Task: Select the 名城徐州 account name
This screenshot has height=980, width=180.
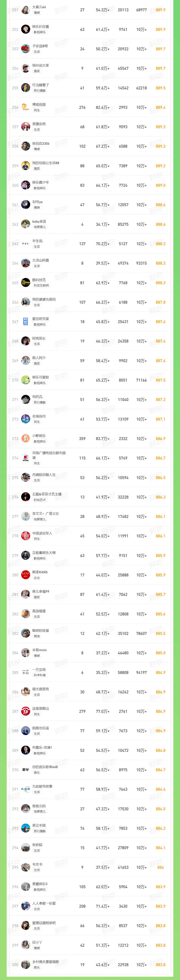Action: coord(39,416)
